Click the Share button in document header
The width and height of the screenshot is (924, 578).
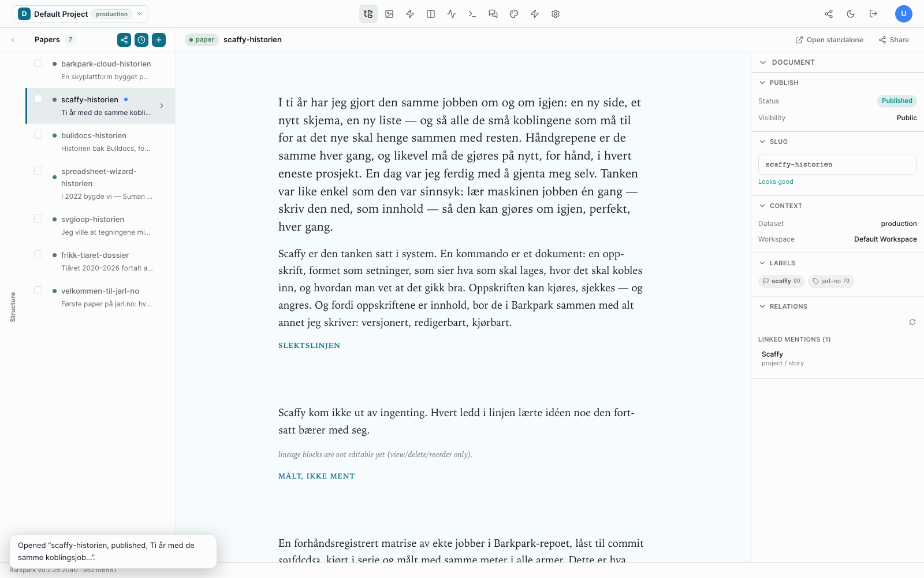tap(894, 40)
